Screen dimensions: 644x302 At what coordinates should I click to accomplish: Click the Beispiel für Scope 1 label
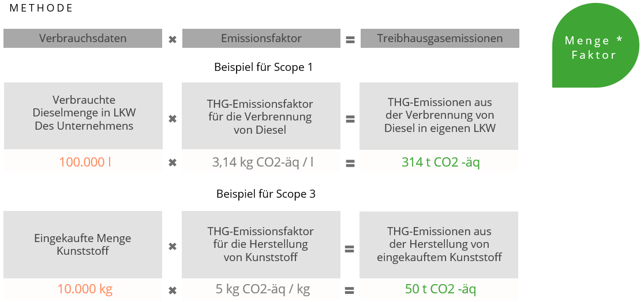coord(264,67)
